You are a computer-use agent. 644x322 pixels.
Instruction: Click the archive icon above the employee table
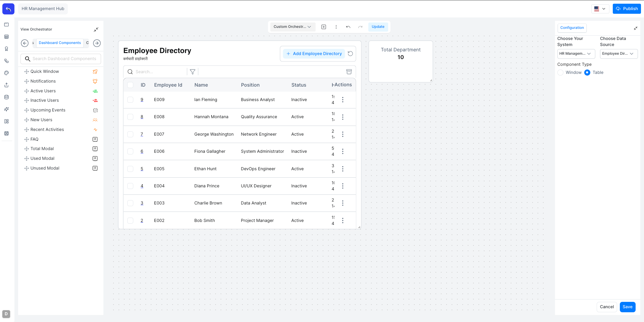[x=349, y=72]
